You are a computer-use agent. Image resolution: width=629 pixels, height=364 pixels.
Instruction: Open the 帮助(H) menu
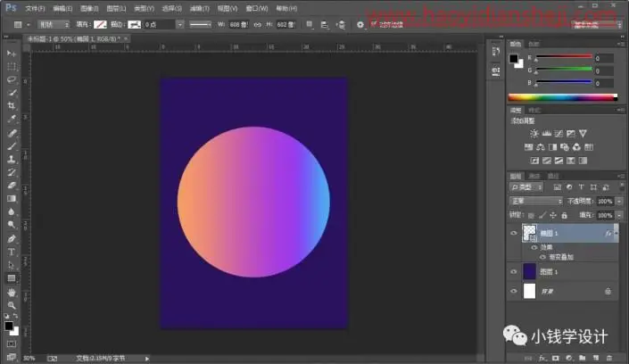point(286,8)
